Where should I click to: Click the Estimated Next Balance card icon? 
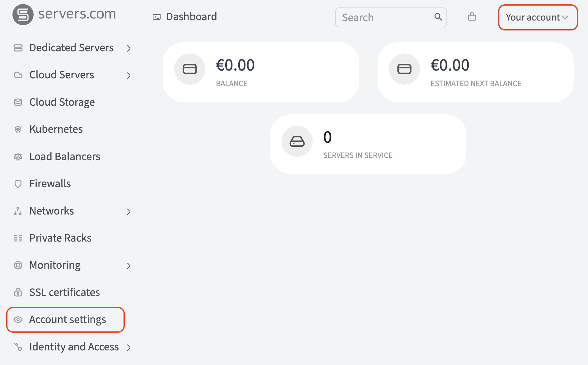coord(404,69)
